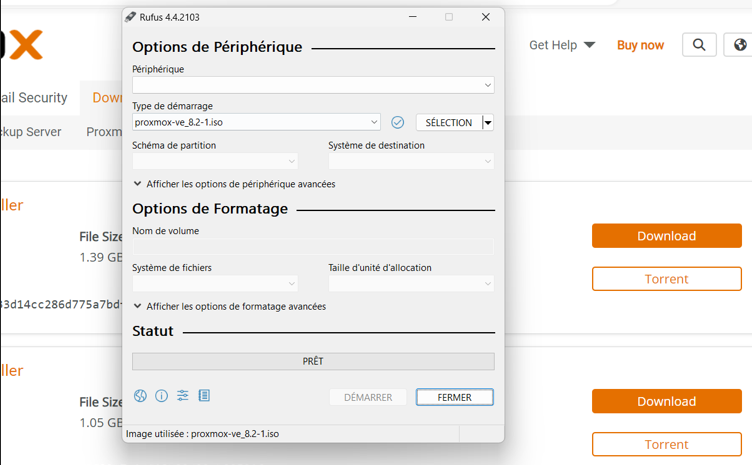Click the second Torrent button
The width and height of the screenshot is (752, 465).
click(x=667, y=444)
